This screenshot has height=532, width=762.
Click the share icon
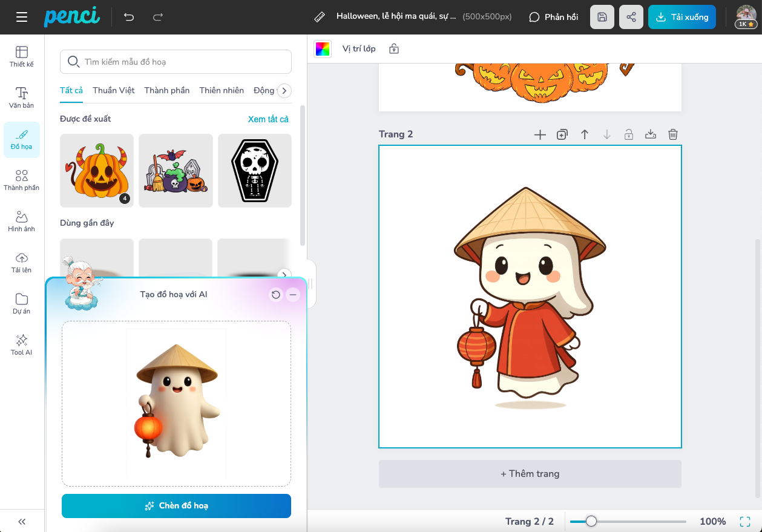[631, 17]
